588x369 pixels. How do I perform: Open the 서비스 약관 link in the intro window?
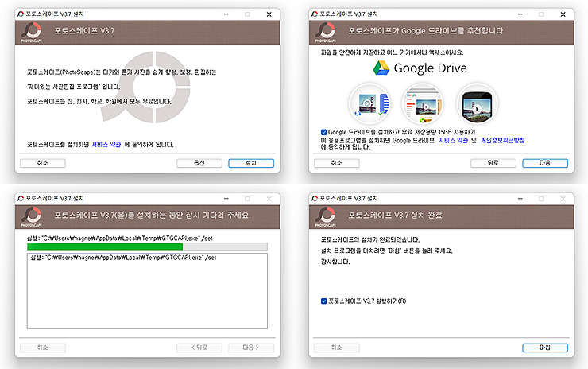click(x=106, y=145)
